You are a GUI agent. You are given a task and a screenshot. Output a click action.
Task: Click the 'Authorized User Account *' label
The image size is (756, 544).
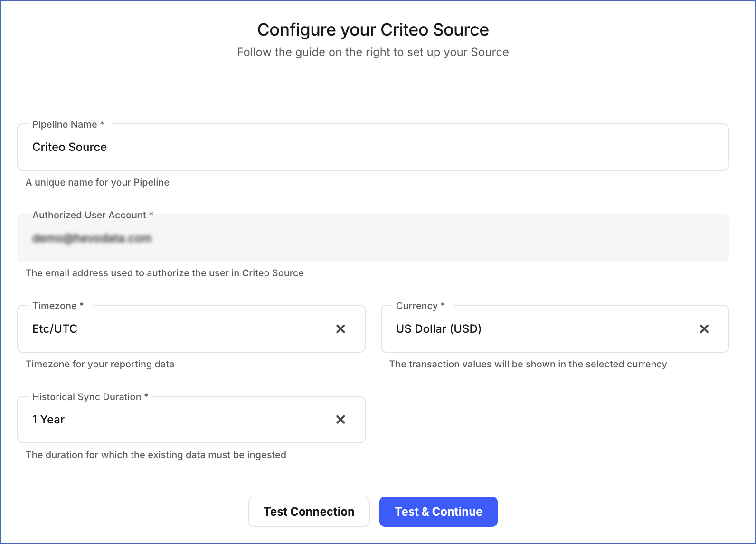[93, 215]
